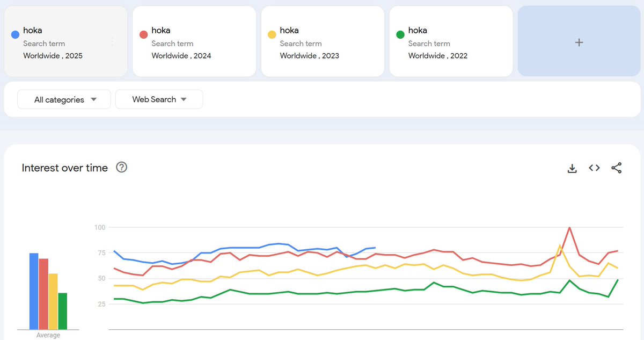Click the 'Worldwide , 2024' text

pyautogui.click(x=181, y=56)
